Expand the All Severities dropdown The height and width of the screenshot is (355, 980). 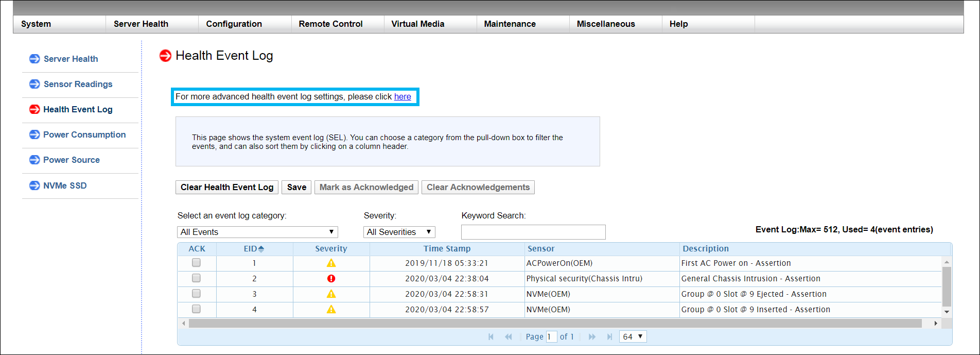pos(399,232)
